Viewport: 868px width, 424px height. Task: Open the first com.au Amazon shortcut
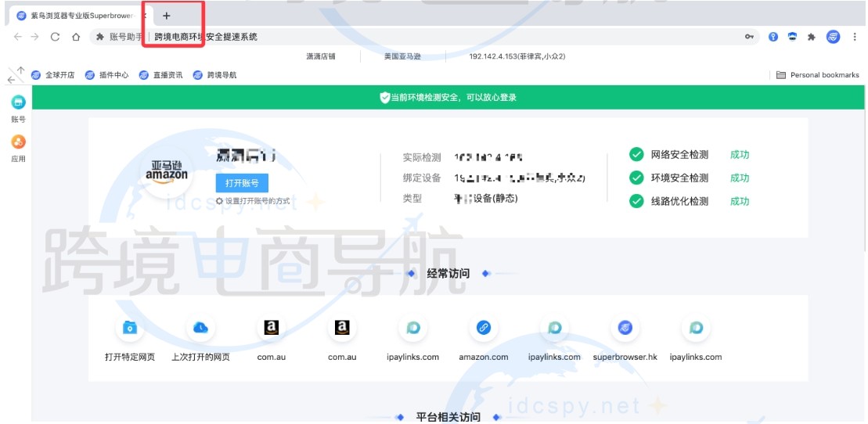click(272, 329)
